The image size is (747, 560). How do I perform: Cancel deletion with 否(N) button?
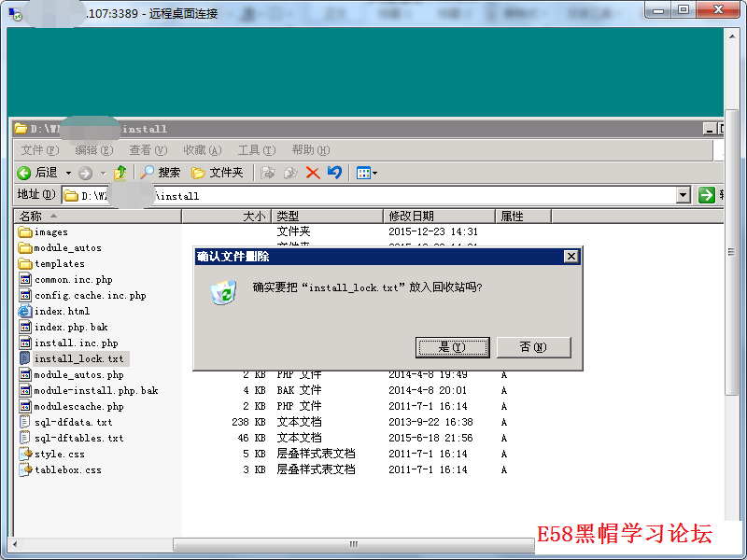coord(533,347)
